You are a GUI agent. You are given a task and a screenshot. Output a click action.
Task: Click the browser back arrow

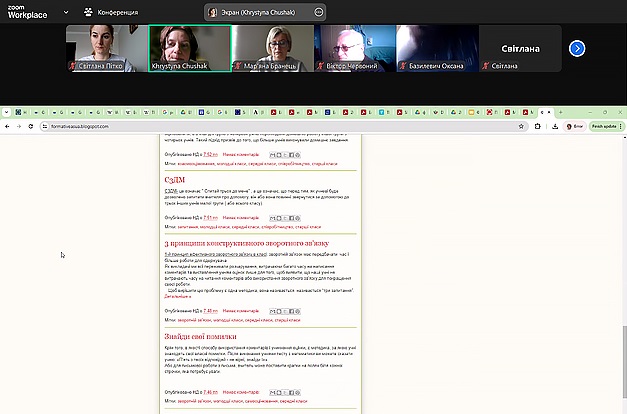[x=6, y=127]
